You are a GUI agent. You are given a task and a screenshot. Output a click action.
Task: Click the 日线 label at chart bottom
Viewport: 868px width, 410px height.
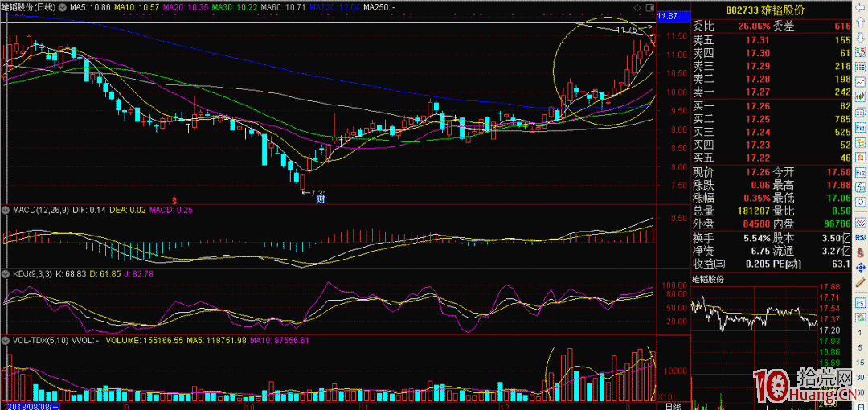pos(673,407)
